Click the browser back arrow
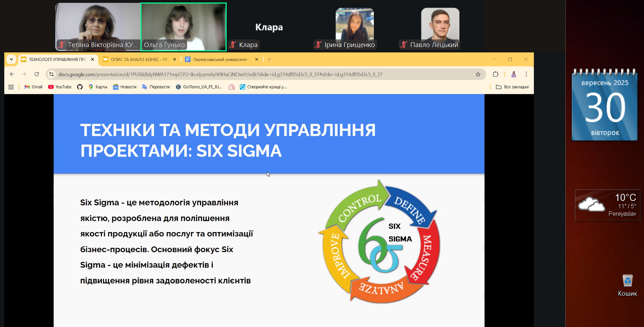 pyautogui.click(x=12, y=74)
